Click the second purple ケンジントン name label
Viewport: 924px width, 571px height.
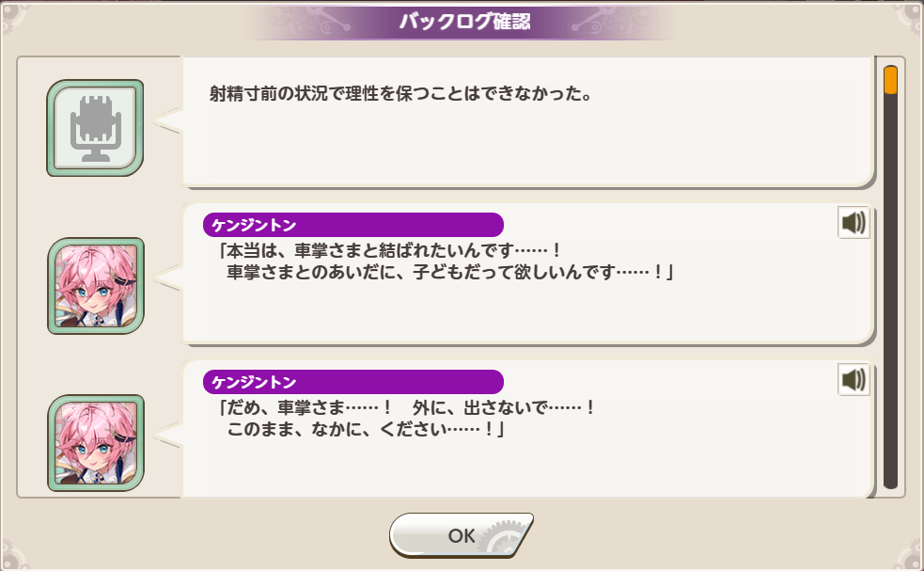(352, 382)
